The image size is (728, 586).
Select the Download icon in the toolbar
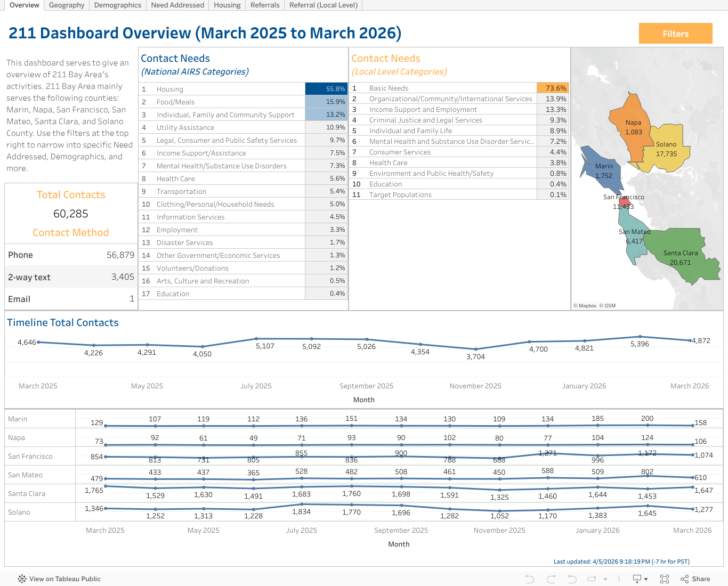[637, 579]
